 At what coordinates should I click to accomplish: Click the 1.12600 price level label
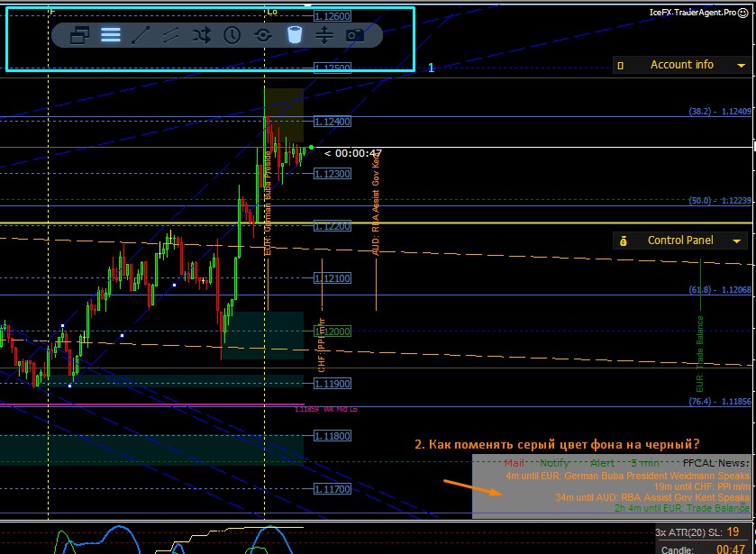pos(332,16)
